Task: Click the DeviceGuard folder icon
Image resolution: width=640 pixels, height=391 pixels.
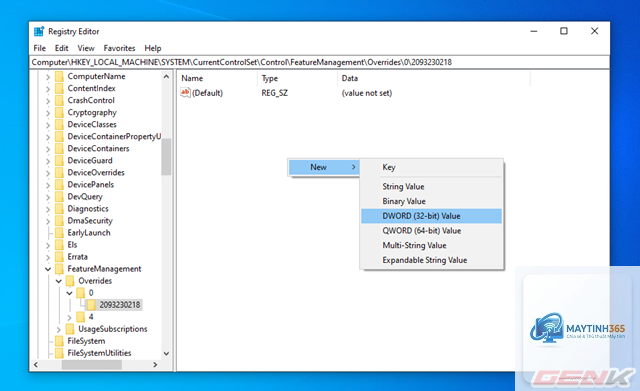Action: click(59, 161)
